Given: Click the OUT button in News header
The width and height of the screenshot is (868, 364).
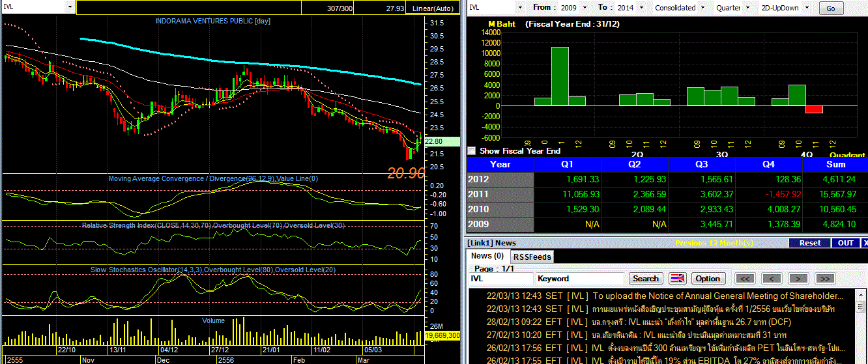Looking at the screenshot, I should click(845, 243).
